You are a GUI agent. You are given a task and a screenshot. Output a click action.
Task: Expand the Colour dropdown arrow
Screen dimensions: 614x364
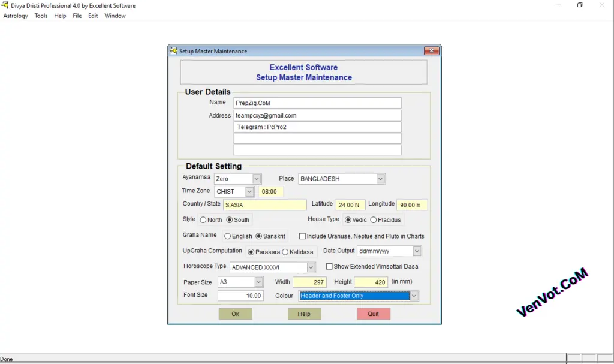414,296
